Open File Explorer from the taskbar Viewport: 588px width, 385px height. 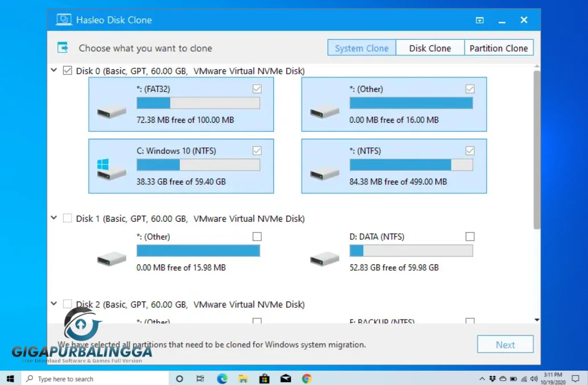click(x=243, y=379)
